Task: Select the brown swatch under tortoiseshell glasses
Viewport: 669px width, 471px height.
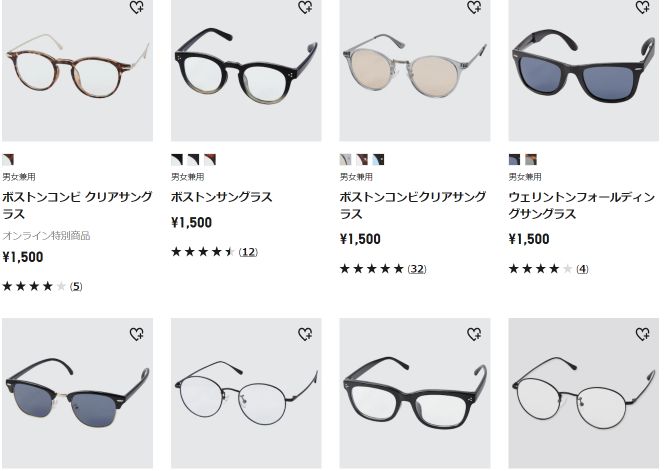Action: tap(8, 160)
